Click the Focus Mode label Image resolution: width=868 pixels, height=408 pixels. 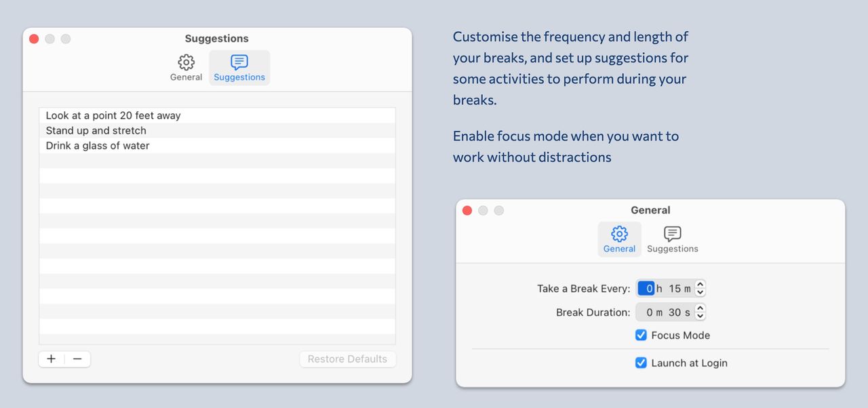click(680, 335)
